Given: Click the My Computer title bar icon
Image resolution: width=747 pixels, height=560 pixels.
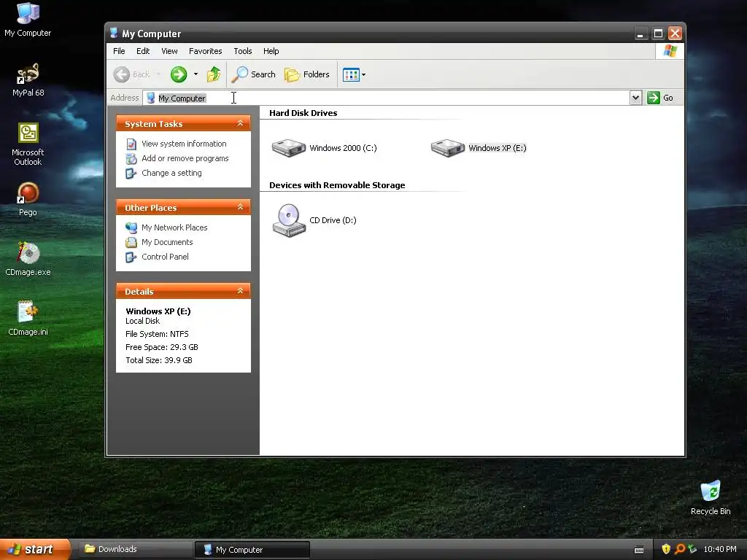Looking at the screenshot, I should pyautogui.click(x=114, y=33).
